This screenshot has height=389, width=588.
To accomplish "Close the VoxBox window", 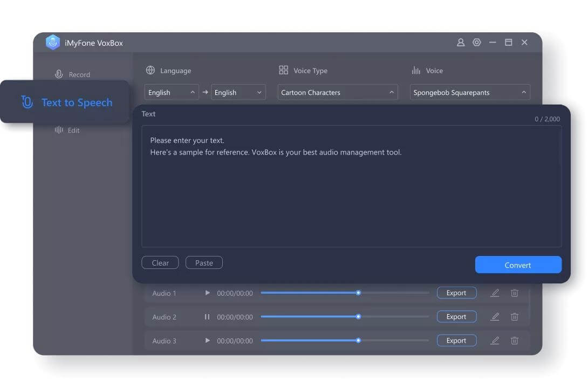I will tap(524, 43).
